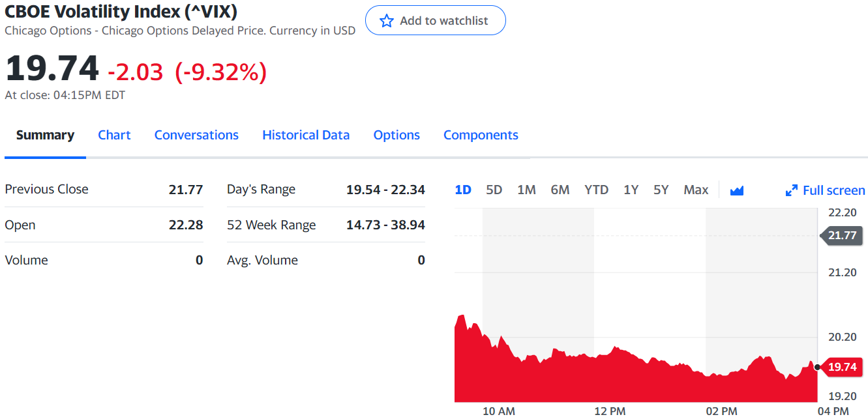Open the Chart tab

[114, 135]
